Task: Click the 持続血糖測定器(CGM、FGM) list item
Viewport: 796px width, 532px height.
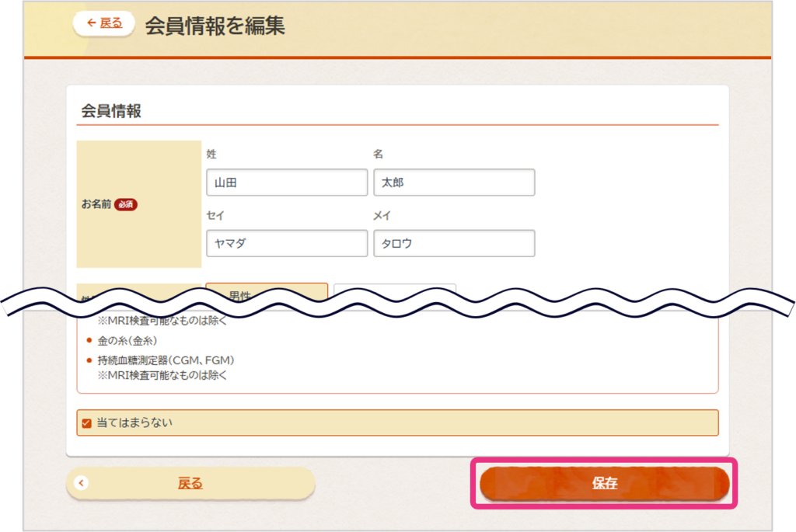Action: [x=166, y=360]
